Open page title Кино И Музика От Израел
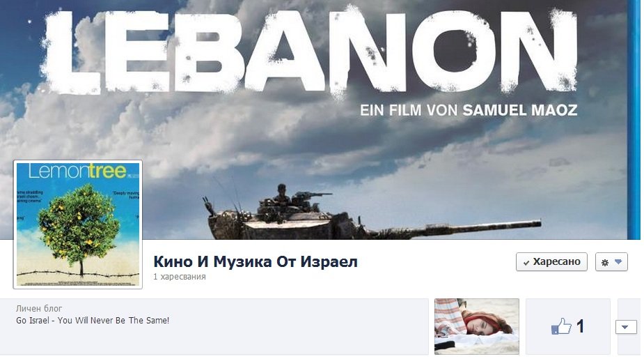 pyautogui.click(x=256, y=261)
